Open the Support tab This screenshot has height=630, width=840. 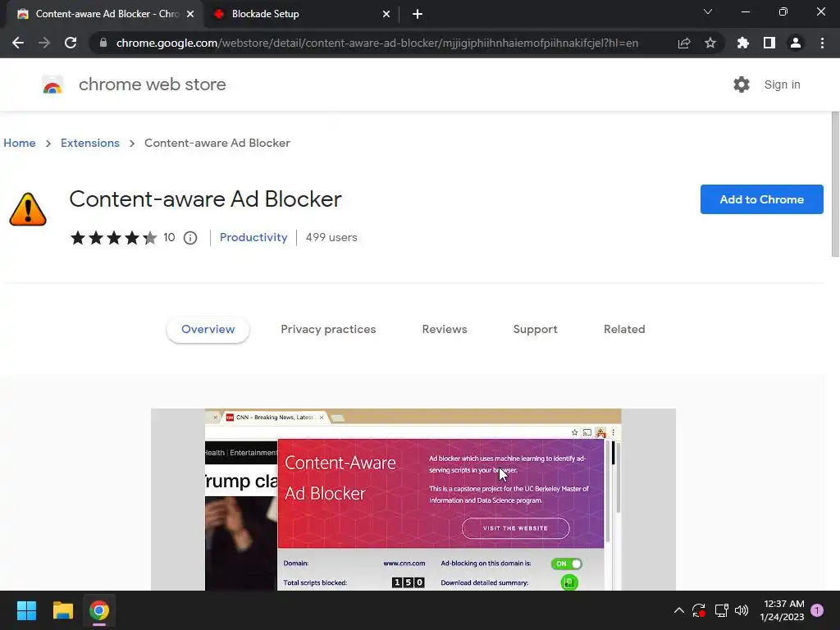click(535, 330)
